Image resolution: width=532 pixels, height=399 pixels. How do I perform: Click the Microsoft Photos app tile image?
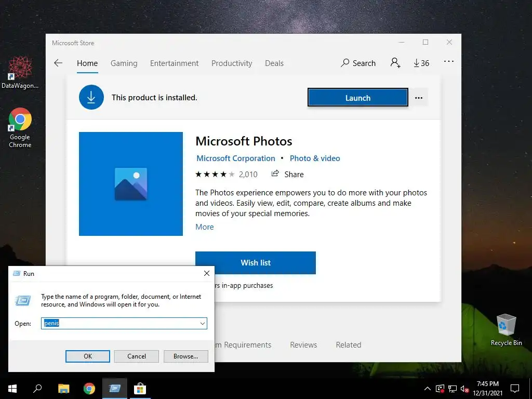(x=130, y=183)
